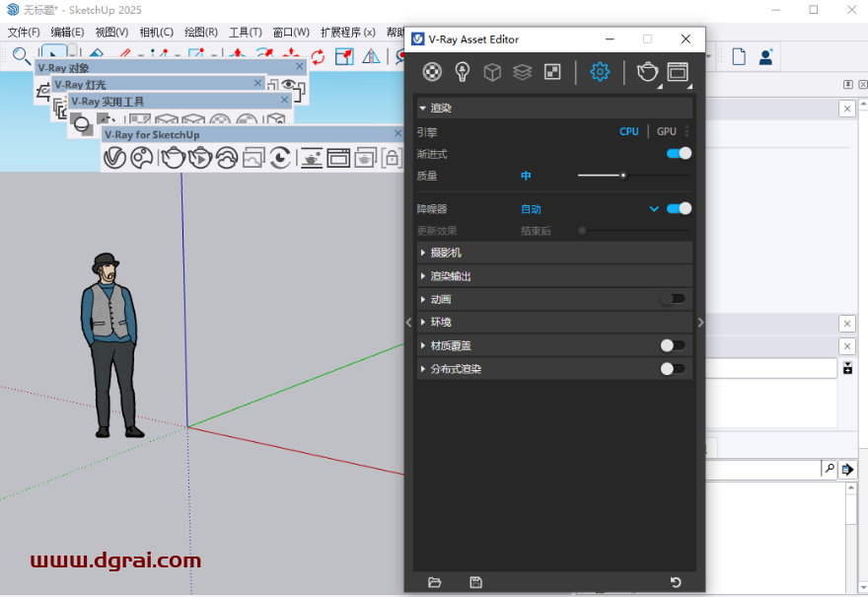Enable the 动画 animation switch
868x597 pixels.
coord(673,299)
